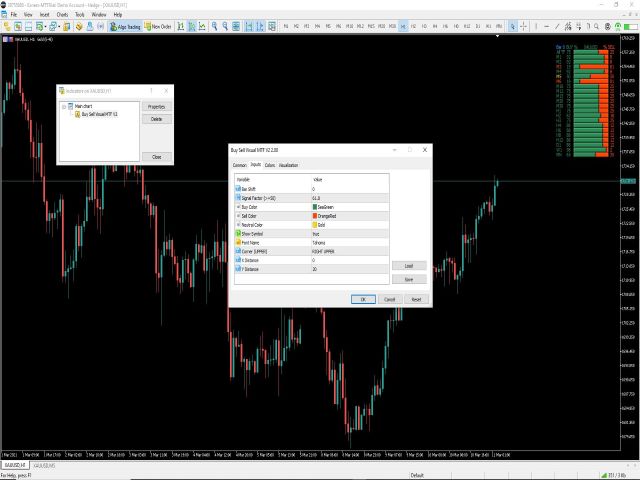This screenshot has width=640, height=480.
Task: Open the New Order window
Action: pyautogui.click(x=158, y=27)
